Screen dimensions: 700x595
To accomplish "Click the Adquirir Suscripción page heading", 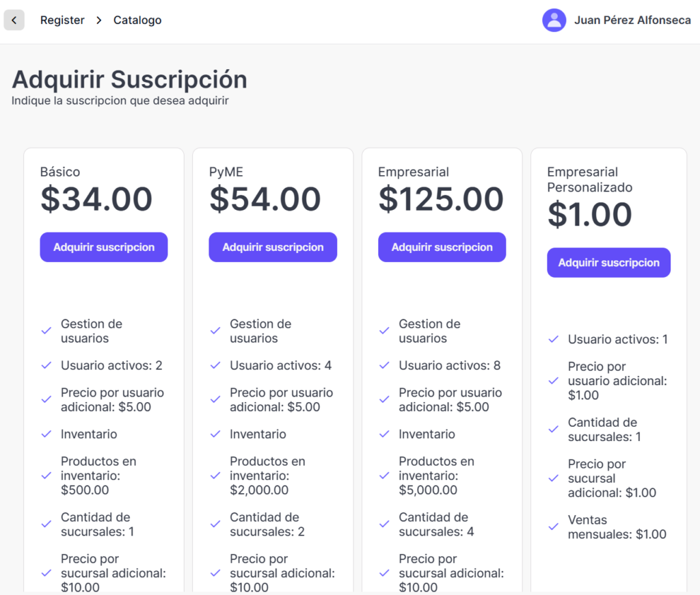I will [x=129, y=79].
